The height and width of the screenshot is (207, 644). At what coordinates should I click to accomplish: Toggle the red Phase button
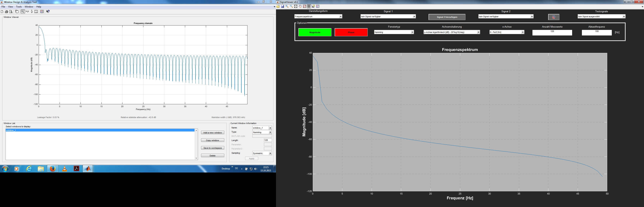click(351, 32)
